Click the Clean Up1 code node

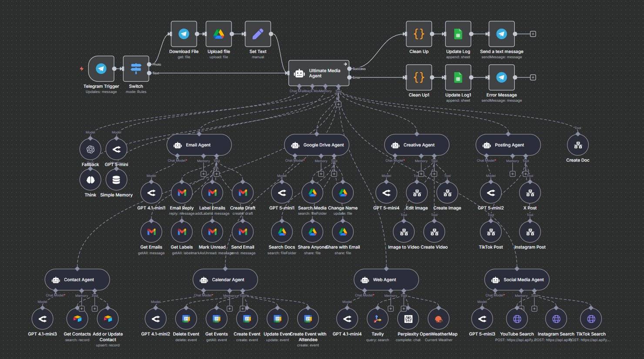pyautogui.click(x=419, y=77)
